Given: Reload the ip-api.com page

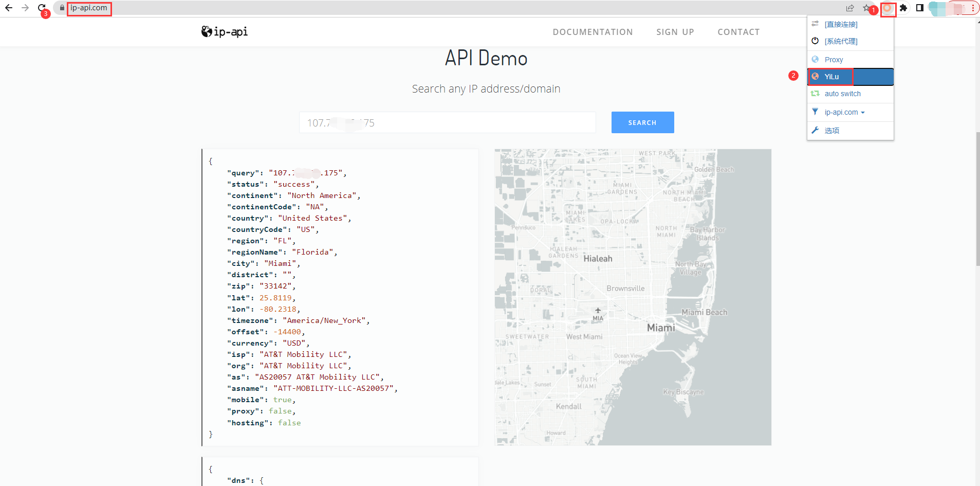Looking at the screenshot, I should [x=42, y=8].
